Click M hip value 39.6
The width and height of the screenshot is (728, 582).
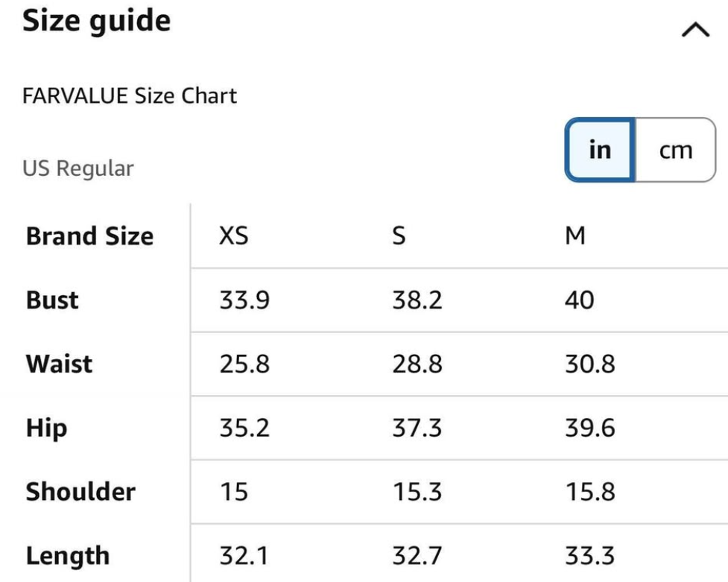tap(589, 428)
